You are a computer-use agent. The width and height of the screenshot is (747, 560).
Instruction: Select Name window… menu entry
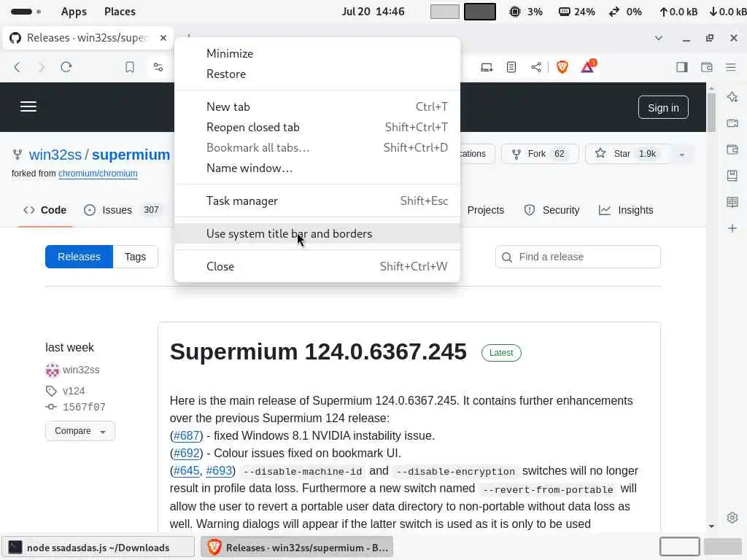[x=317, y=168]
